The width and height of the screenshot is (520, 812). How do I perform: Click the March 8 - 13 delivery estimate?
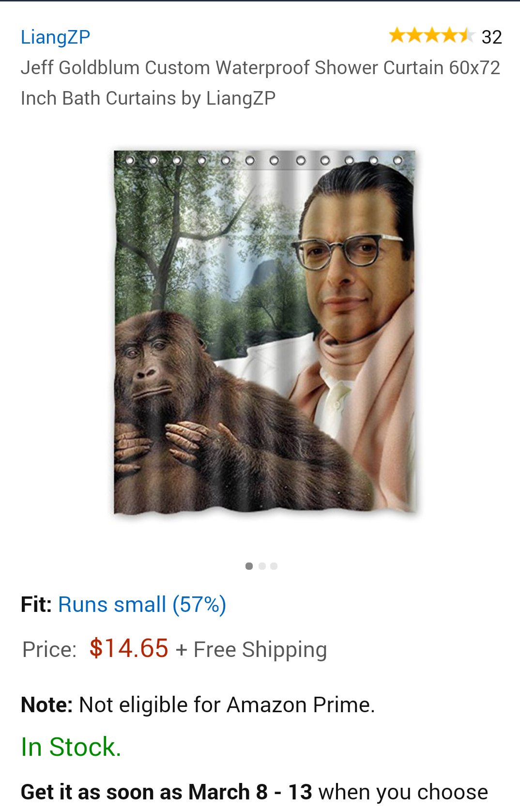tap(250, 792)
